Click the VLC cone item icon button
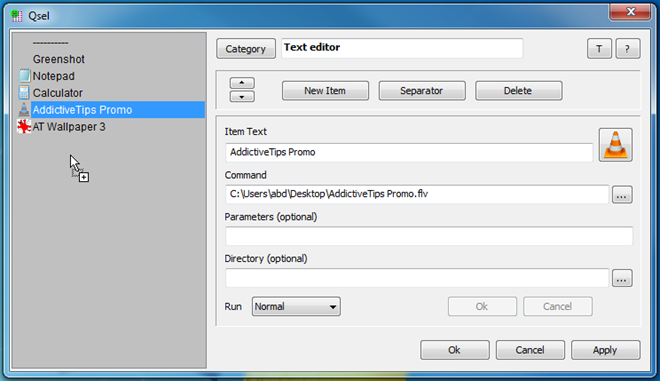Viewport: 660px width, 381px height. click(x=615, y=145)
